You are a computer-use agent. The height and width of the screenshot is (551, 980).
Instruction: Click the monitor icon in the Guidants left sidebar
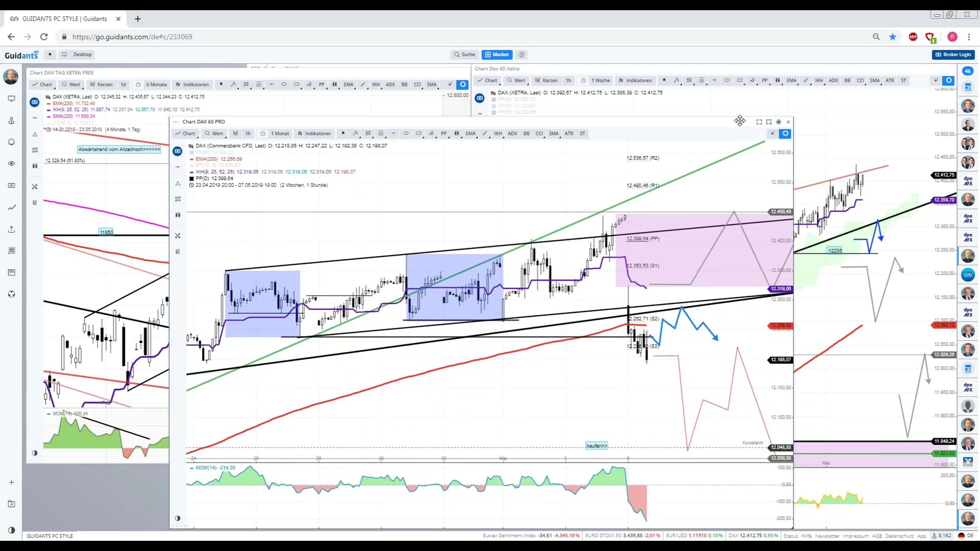click(x=11, y=99)
